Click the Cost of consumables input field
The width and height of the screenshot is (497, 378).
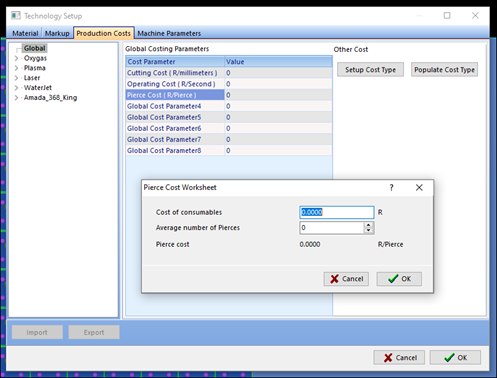[337, 212]
